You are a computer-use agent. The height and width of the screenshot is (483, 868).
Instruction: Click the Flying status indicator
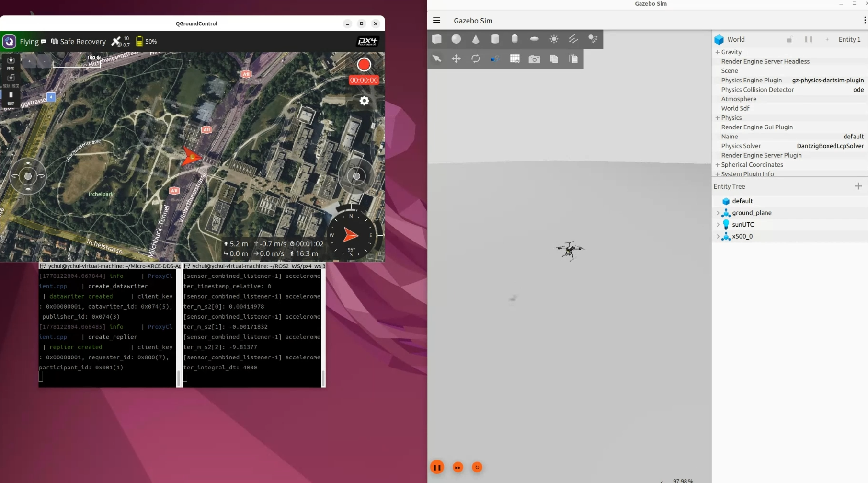click(x=32, y=42)
